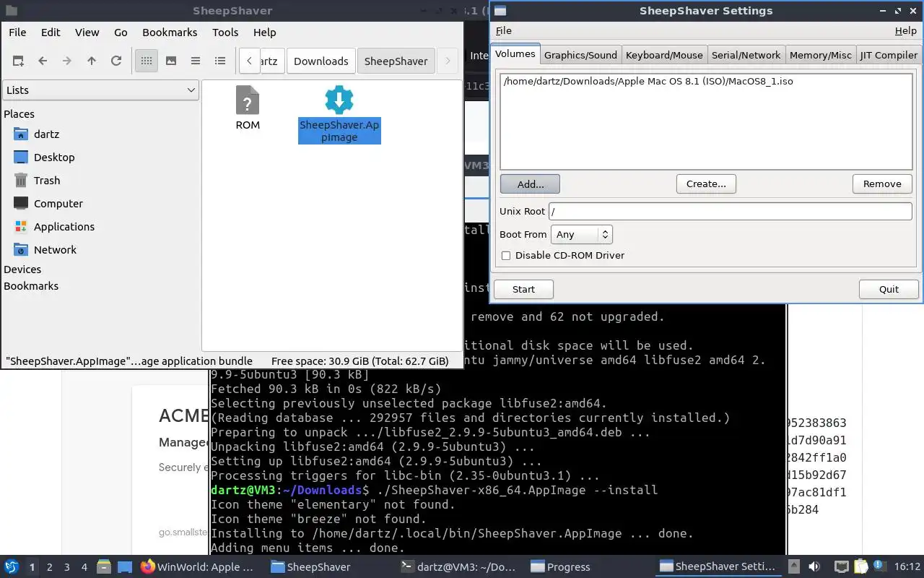This screenshot has height=578, width=924.
Task: Open File menu in SheepShaver Settings
Action: (504, 31)
